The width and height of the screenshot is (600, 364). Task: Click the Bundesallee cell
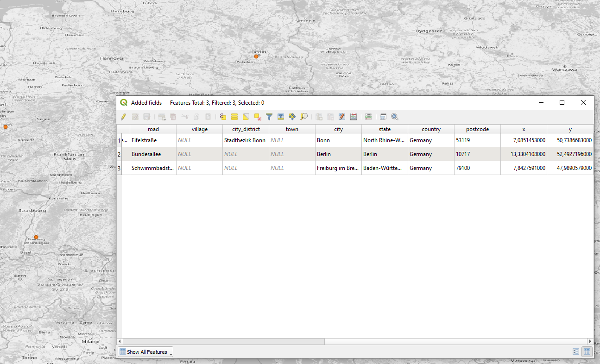(x=153, y=154)
